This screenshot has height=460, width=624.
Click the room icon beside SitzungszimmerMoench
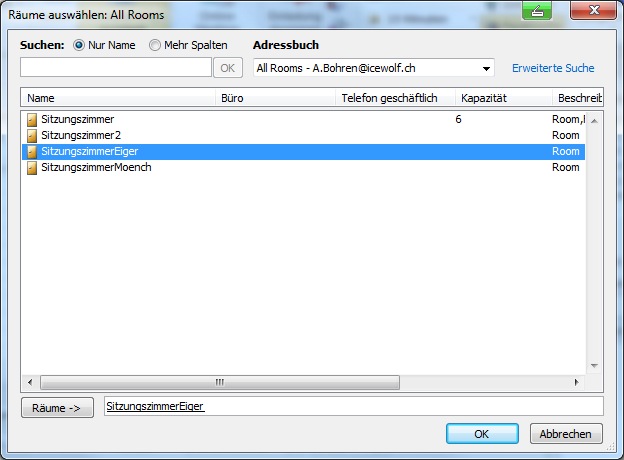[x=32, y=168]
